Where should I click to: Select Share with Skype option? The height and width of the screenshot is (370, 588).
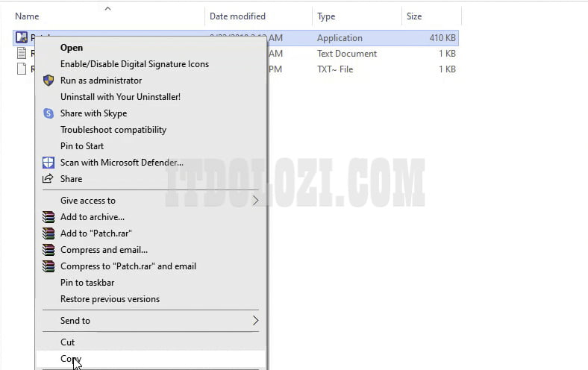[93, 113]
